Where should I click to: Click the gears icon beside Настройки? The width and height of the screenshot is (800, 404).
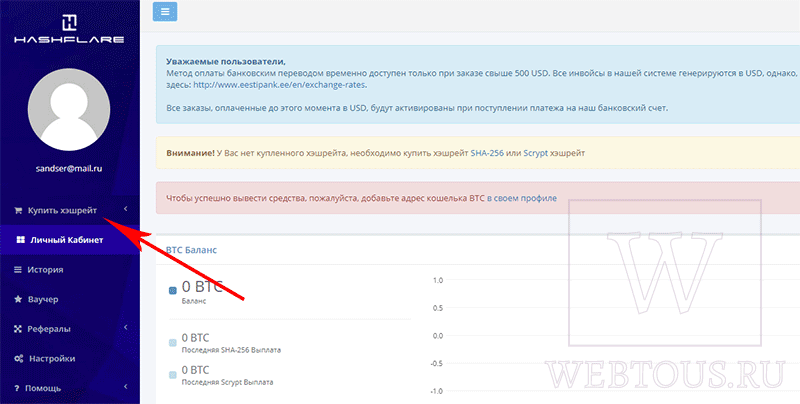point(18,359)
